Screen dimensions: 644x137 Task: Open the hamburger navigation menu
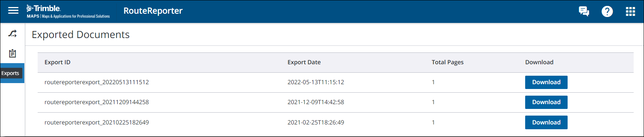pos(13,11)
